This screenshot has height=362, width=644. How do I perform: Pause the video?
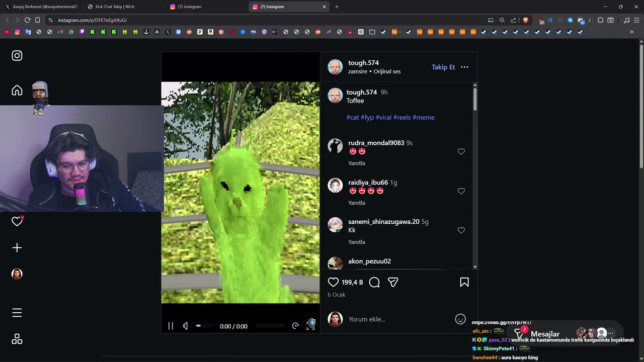click(171, 326)
